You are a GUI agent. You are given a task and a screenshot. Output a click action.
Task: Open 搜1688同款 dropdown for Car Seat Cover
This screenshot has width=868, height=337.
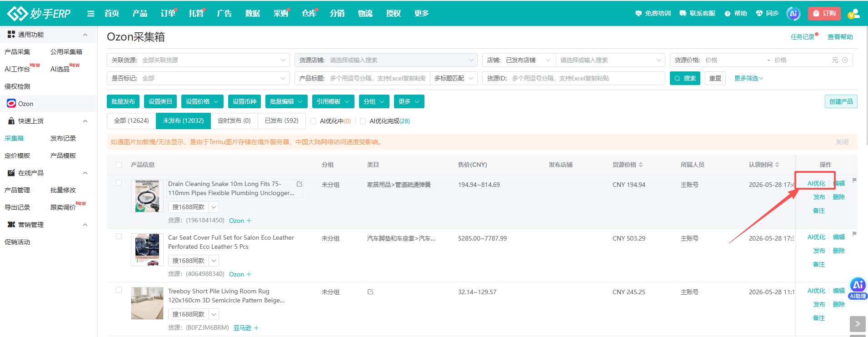pyautogui.click(x=214, y=261)
